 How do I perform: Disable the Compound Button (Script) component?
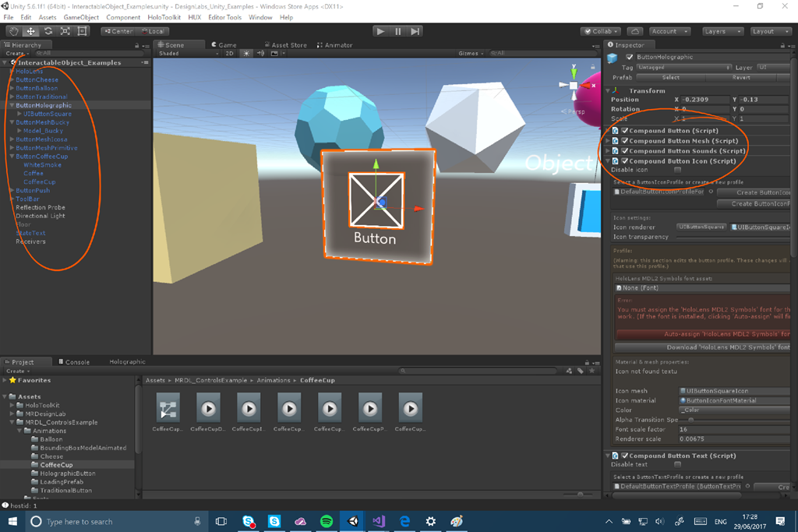625,131
